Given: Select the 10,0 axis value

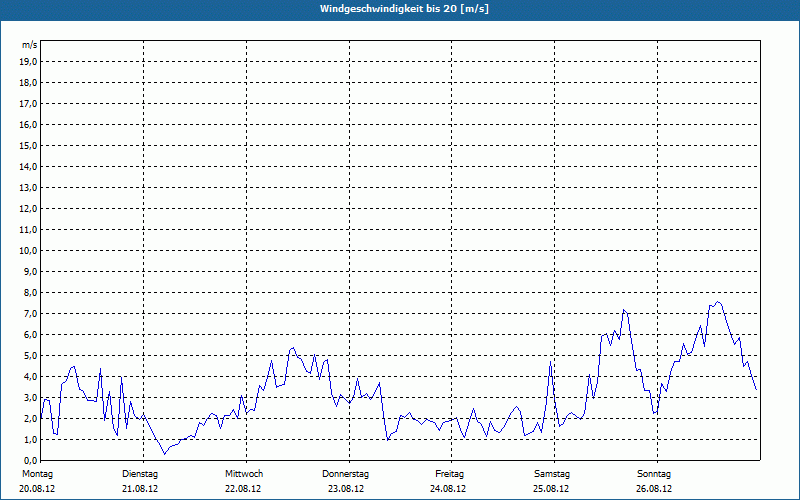Looking at the screenshot, I should [28, 251].
